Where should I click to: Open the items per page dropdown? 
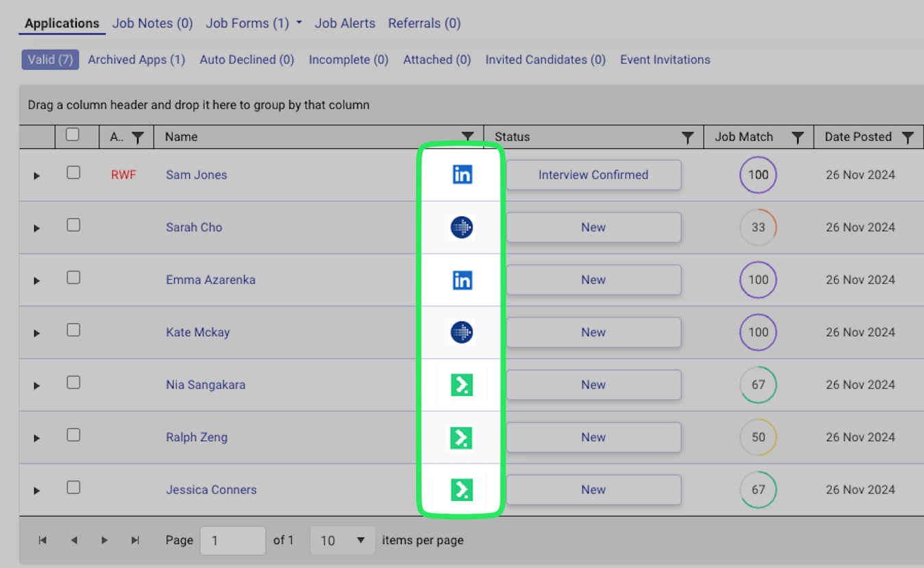pyautogui.click(x=343, y=541)
